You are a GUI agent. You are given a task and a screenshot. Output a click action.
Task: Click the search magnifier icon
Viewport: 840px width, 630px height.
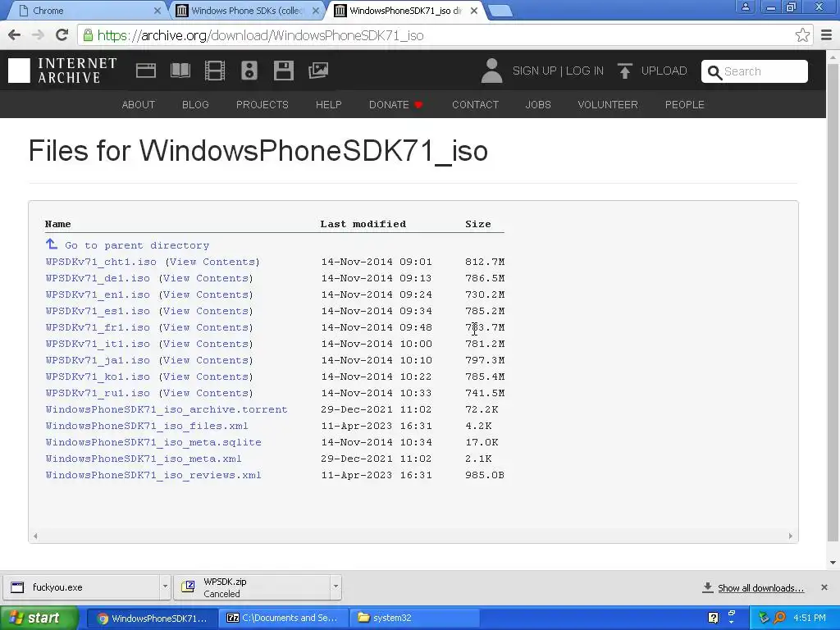[714, 72]
